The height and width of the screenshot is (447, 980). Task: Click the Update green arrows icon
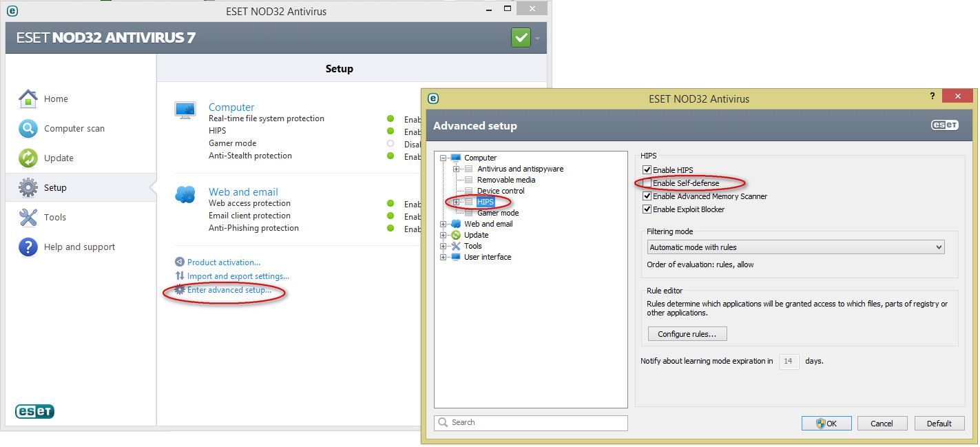click(28, 158)
